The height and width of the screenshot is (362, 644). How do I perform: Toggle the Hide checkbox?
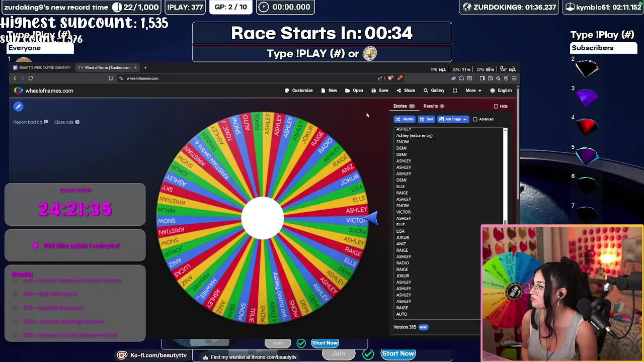point(496,106)
